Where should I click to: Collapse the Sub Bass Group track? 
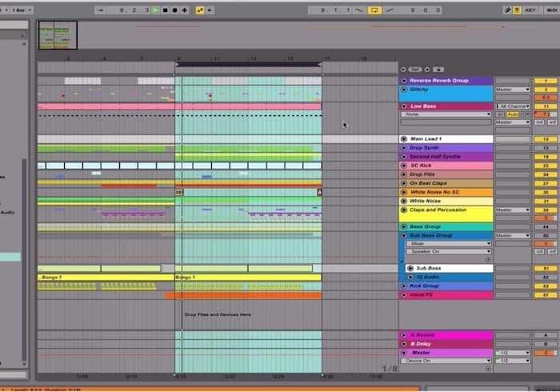(x=403, y=236)
